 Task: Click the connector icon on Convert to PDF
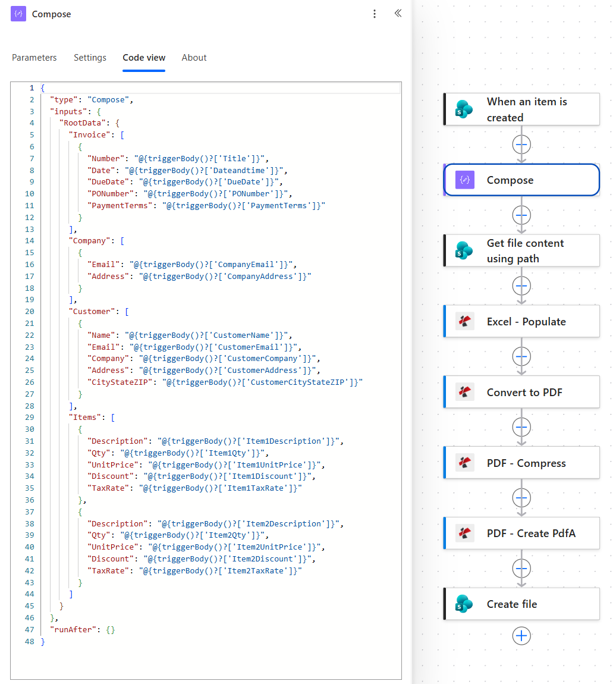click(465, 392)
